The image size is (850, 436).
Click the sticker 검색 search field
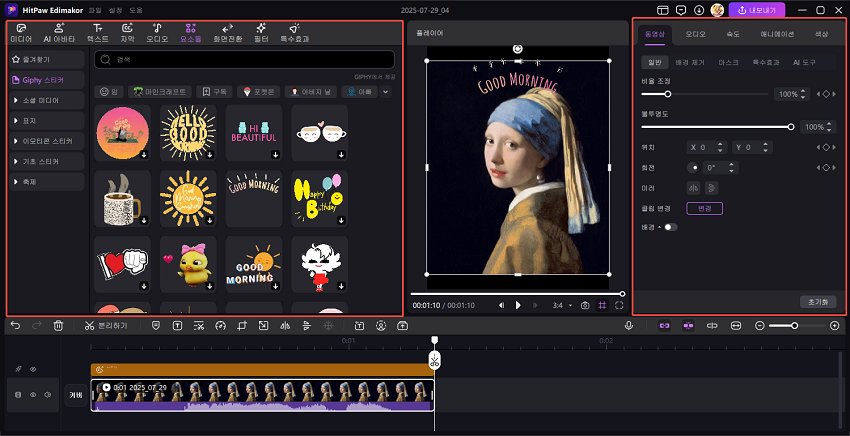pos(244,60)
